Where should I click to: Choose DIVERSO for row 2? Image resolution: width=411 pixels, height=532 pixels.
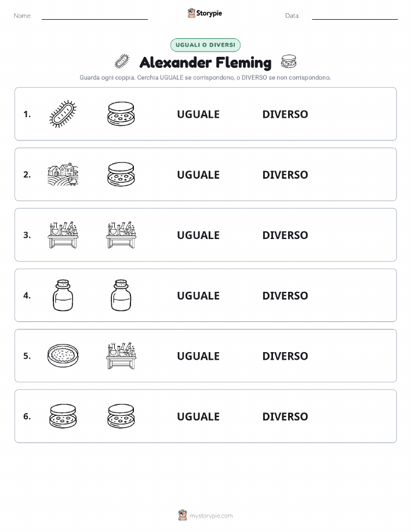point(285,175)
